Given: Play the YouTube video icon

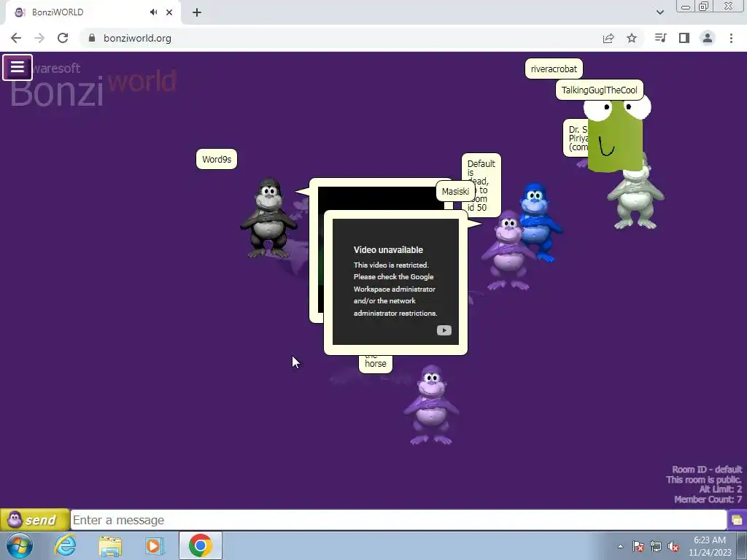Looking at the screenshot, I should (x=444, y=330).
